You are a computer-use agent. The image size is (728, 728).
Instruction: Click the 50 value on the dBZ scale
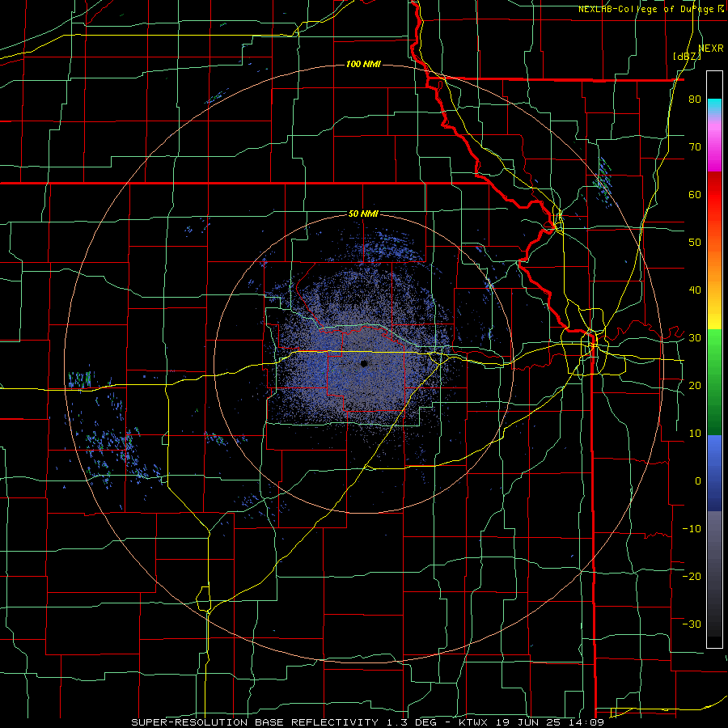tap(695, 243)
